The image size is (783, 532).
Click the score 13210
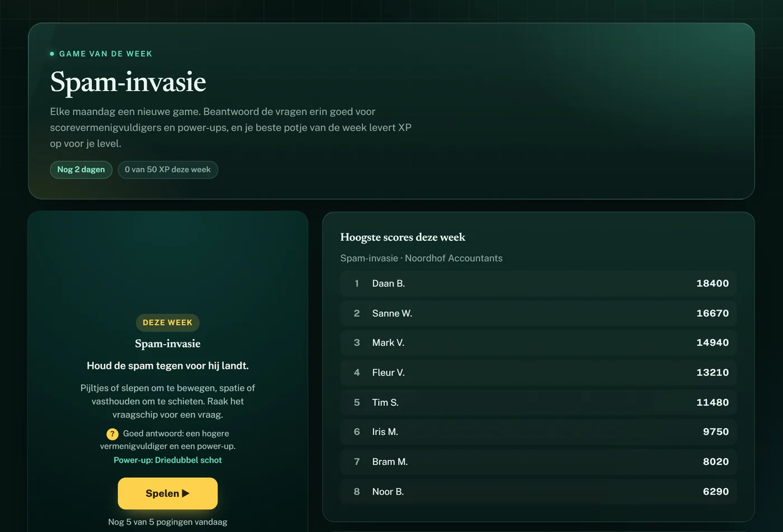tap(713, 373)
